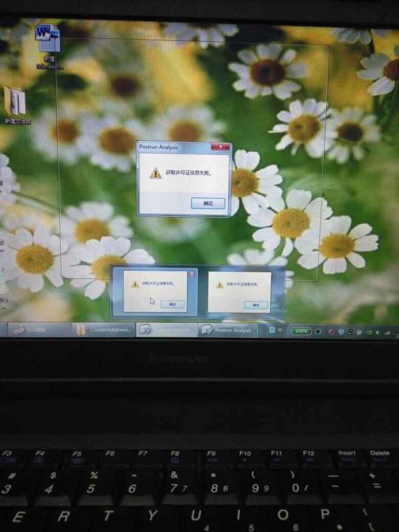The image size is (399, 532).
Task: Close first taskbar preview using its red X
Action: pos(192,274)
